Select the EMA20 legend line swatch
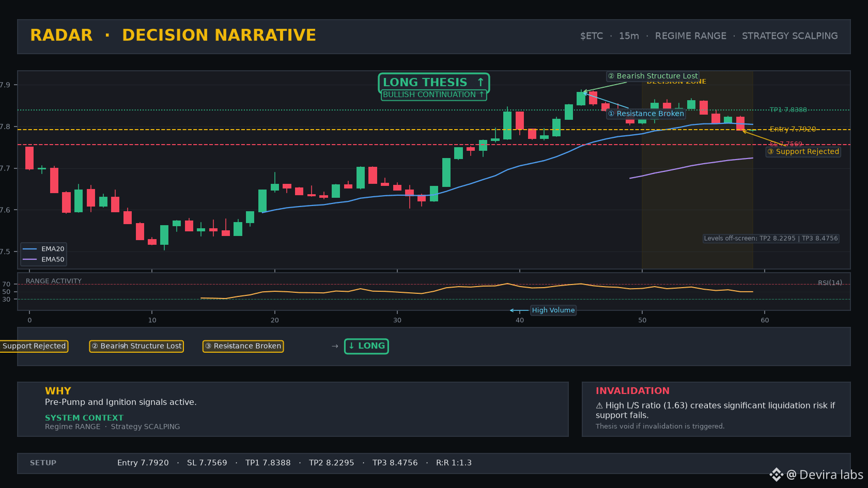This screenshot has height=488, width=868. (30, 249)
